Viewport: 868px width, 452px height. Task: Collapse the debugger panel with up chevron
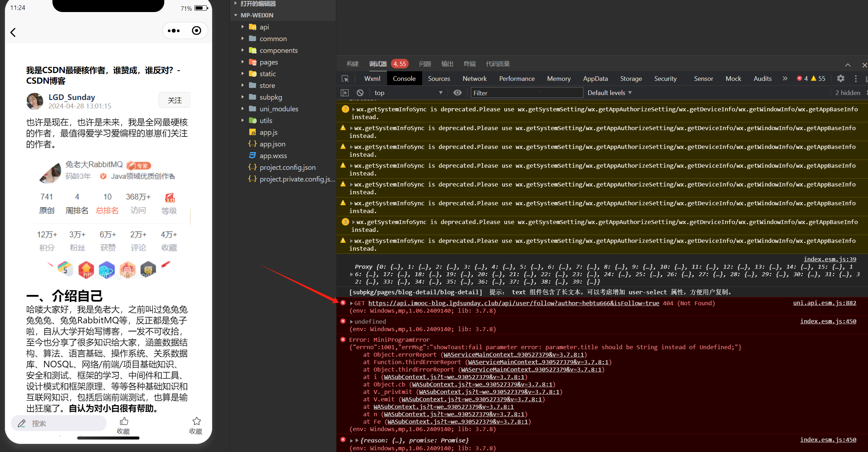point(848,65)
